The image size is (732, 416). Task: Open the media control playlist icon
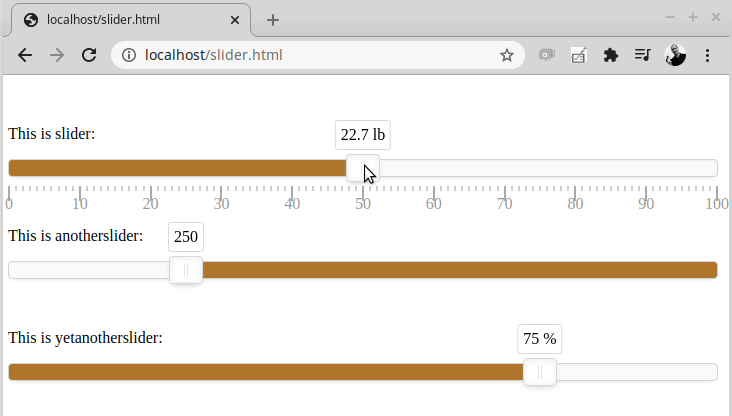pyautogui.click(x=642, y=55)
